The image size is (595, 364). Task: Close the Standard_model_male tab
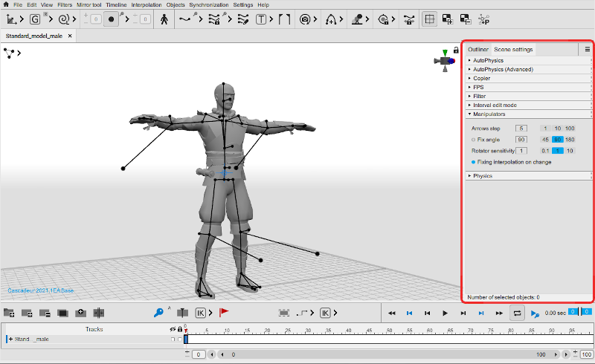70,36
